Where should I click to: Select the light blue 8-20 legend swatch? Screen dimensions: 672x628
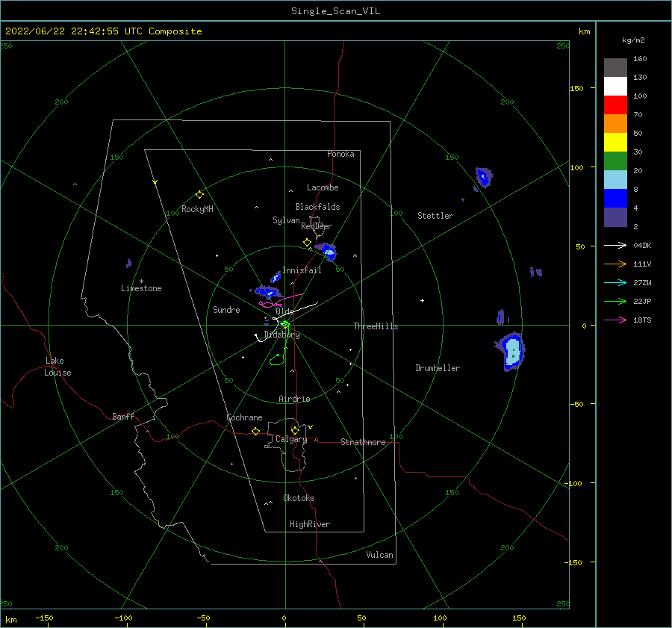coord(615,180)
